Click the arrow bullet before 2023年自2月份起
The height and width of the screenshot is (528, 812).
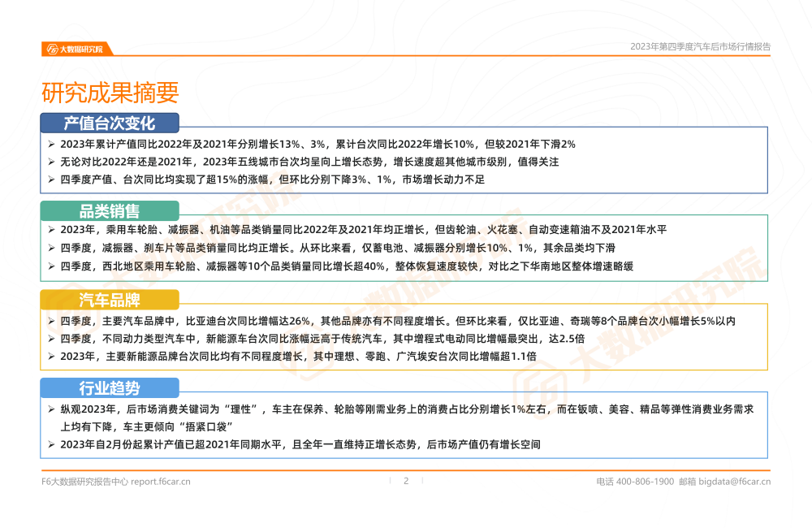(52, 444)
